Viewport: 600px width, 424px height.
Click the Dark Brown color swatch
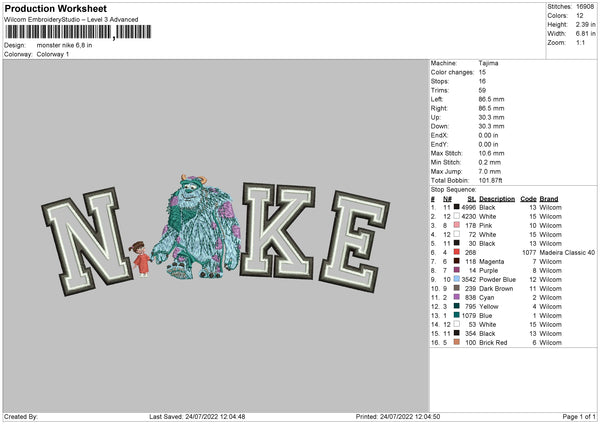457,288
